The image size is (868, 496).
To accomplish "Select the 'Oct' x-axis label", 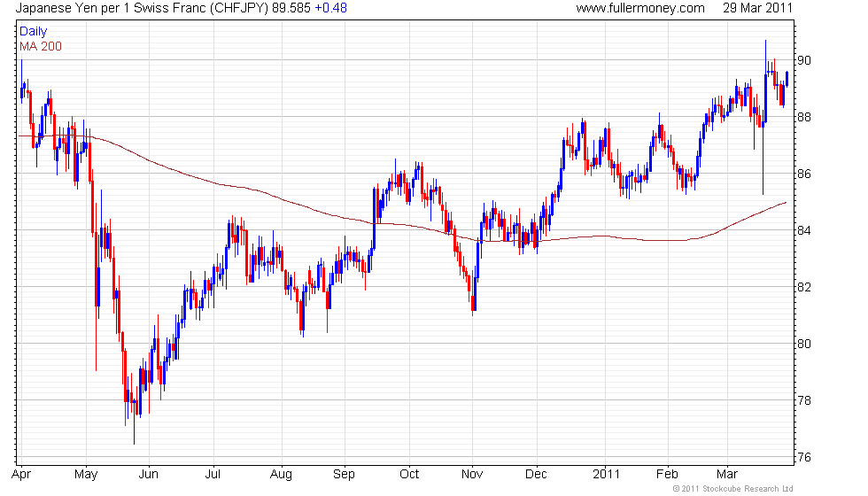I will [409, 475].
